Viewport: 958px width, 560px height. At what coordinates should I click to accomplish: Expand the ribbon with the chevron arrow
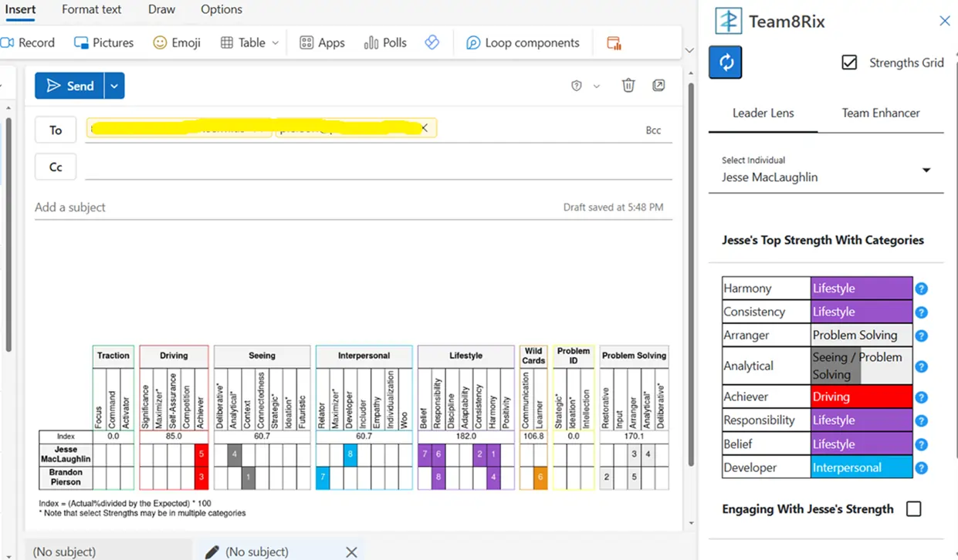coord(689,51)
